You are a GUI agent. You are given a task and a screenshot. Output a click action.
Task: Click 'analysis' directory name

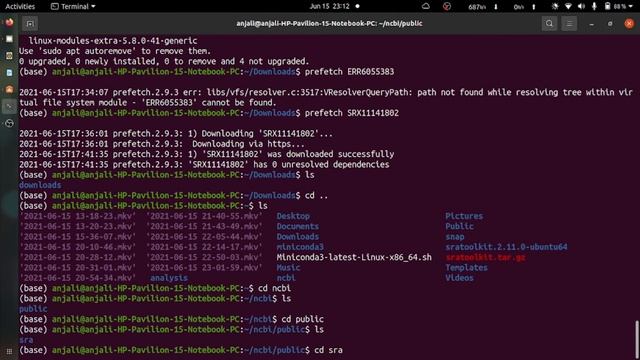tap(169, 278)
